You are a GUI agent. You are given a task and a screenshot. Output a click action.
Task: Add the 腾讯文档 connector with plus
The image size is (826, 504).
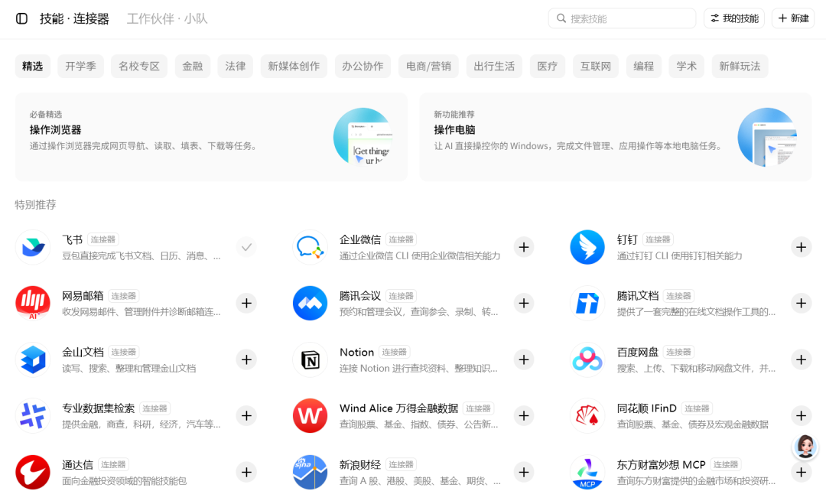[802, 304]
